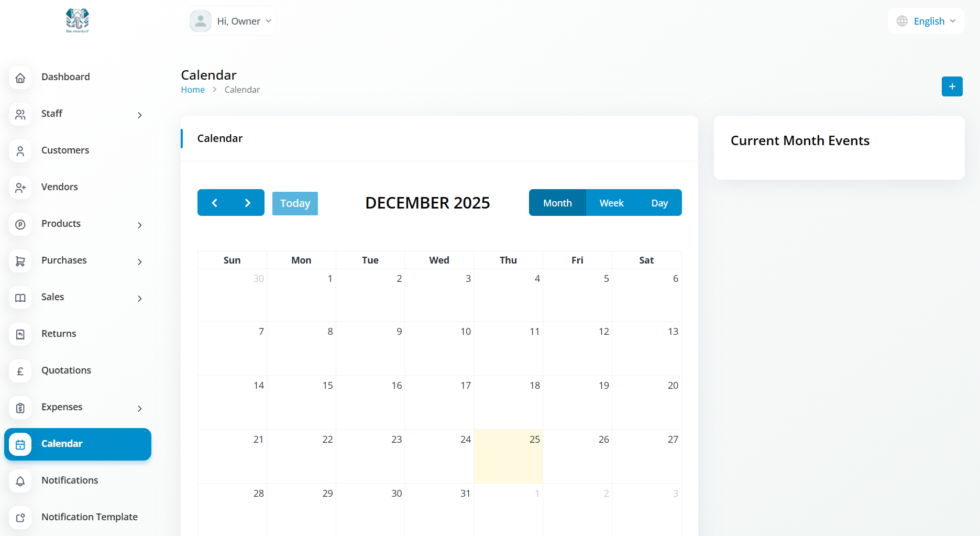Click the plus icon to add event
This screenshot has height=536, width=980.
[x=952, y=86]
